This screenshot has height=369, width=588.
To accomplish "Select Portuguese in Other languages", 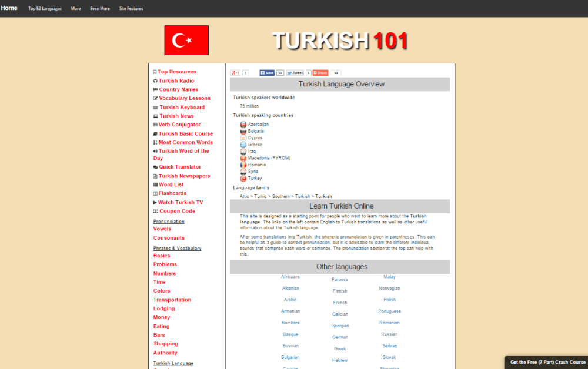I will [x=390, y=311].
